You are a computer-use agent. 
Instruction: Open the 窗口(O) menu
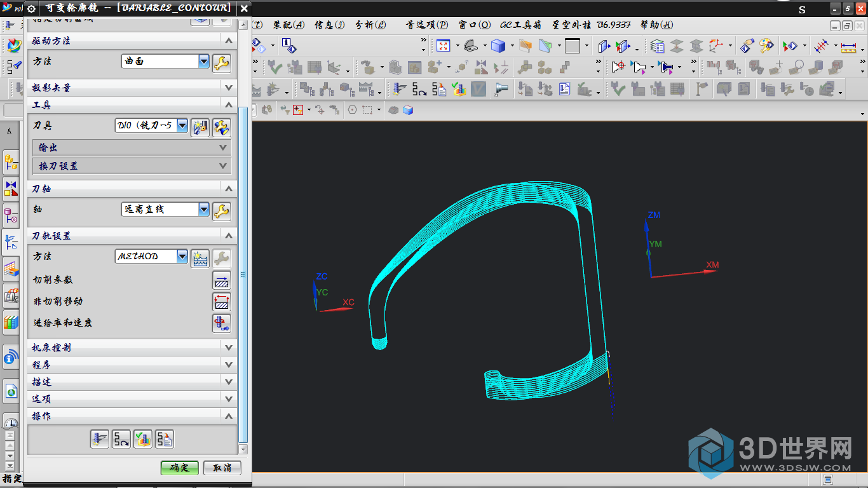(x=475, y=25)
